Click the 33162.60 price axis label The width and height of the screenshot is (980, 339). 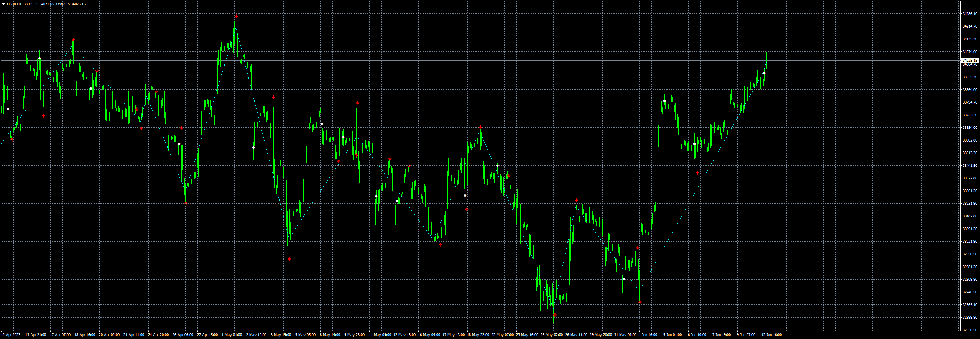point(970,216)
